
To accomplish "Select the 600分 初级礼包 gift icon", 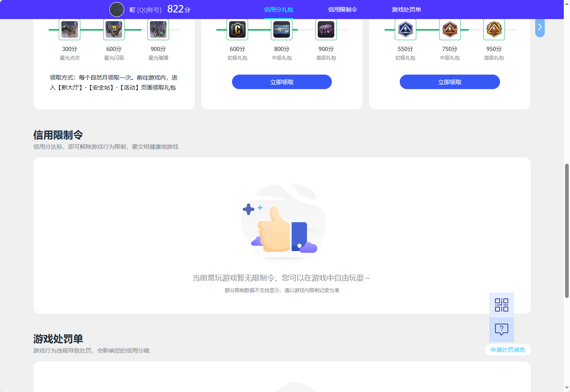I will (x=237, y=29).
